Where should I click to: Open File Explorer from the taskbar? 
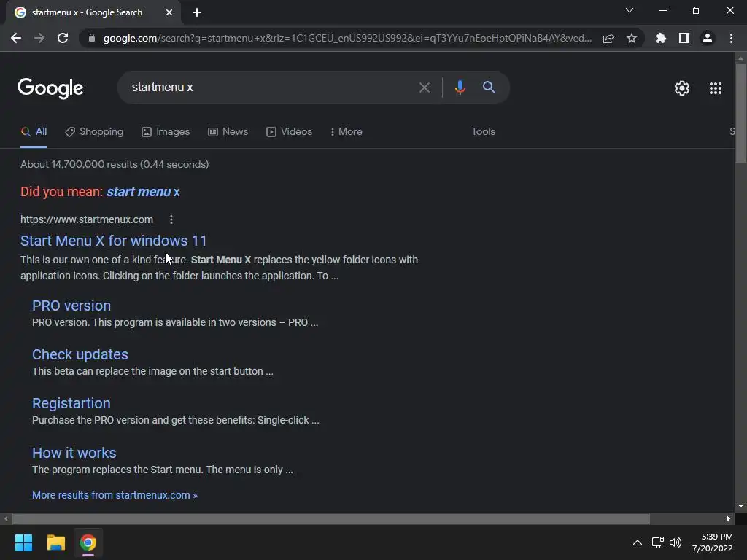point(55,542)
